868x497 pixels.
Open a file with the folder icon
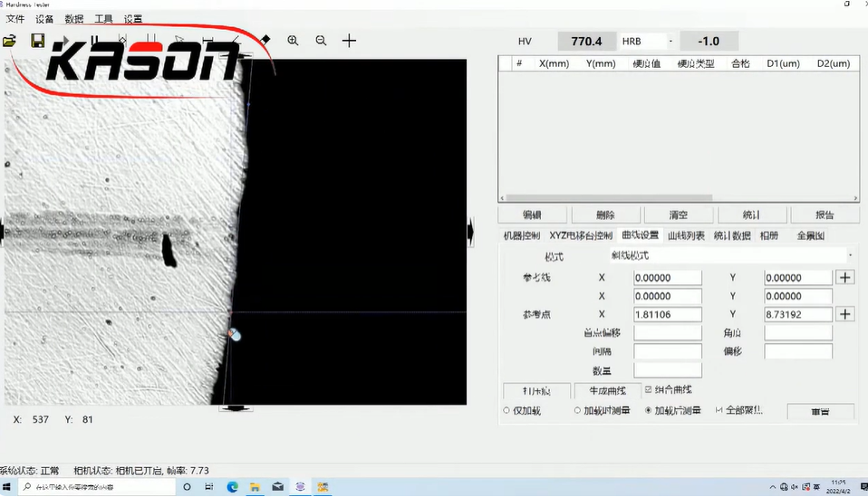tap(9, 41)
